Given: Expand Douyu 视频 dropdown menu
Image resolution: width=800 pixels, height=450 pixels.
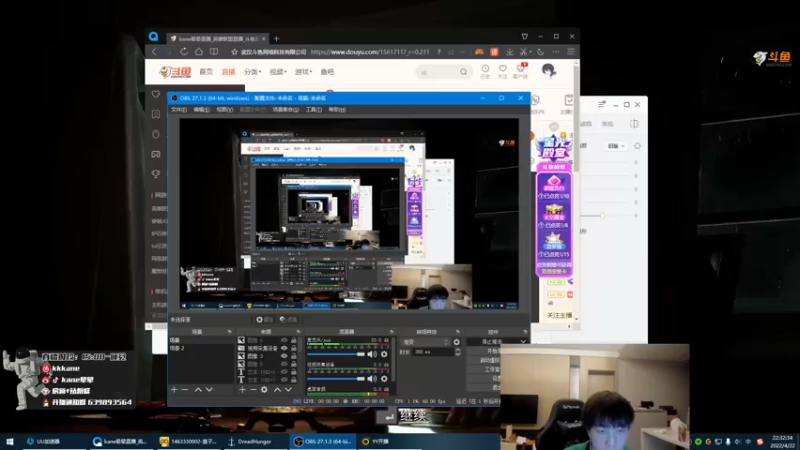Looking at the screenshot, I should coord(278,72).
